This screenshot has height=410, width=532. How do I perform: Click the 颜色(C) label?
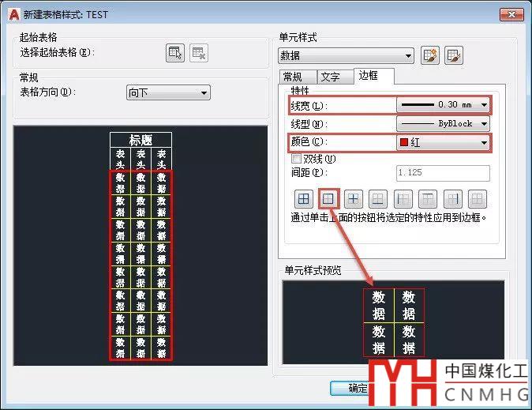pos(309,141)
